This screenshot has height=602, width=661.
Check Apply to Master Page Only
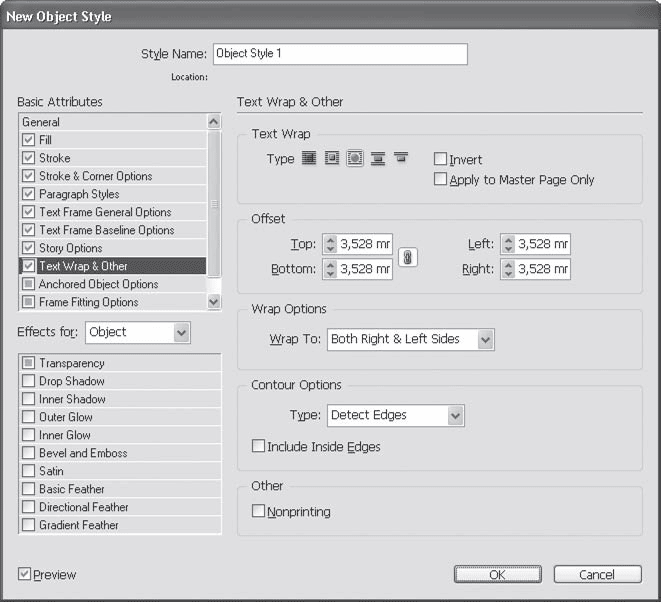click(441, 180)
